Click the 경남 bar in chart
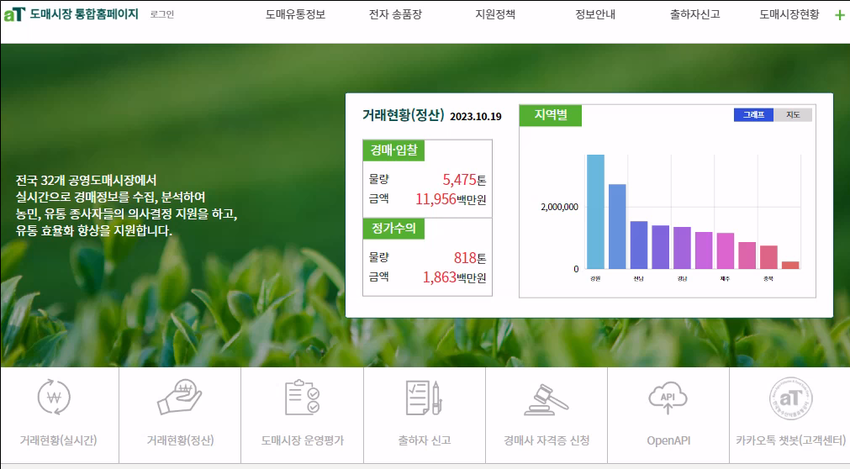The image size is (850, 469). click(682, 248)
